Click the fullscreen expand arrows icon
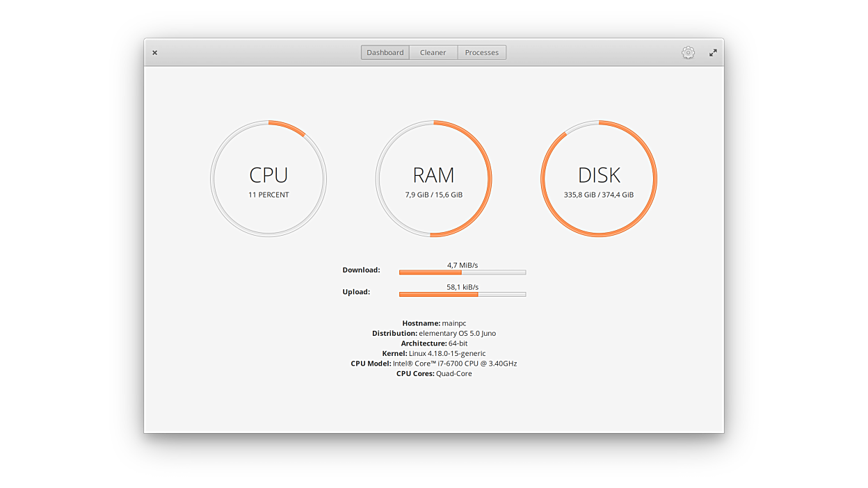The height and width of the screenshot is (488, 868). point(713,53)
